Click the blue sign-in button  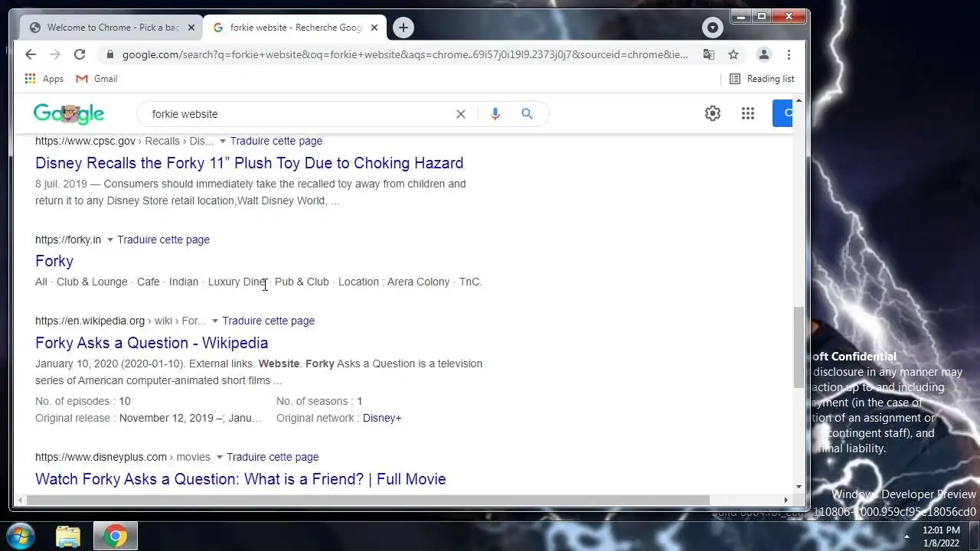tap(782, 113)
